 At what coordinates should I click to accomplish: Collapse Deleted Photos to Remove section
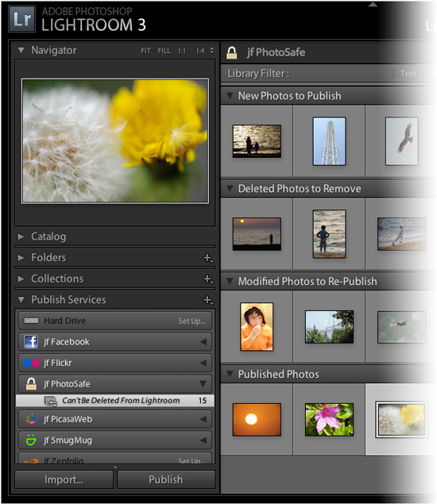tap(230, 188)
